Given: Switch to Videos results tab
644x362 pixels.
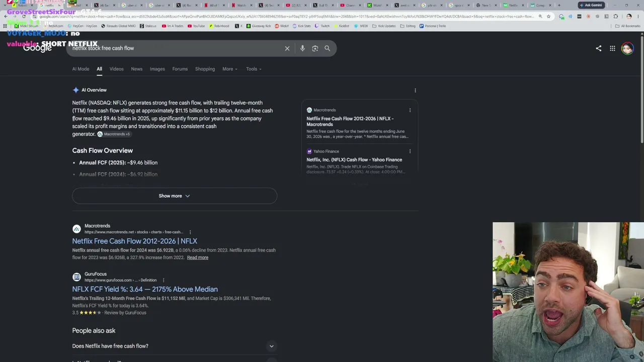Looking at the screenshot, I should point(116,69).
